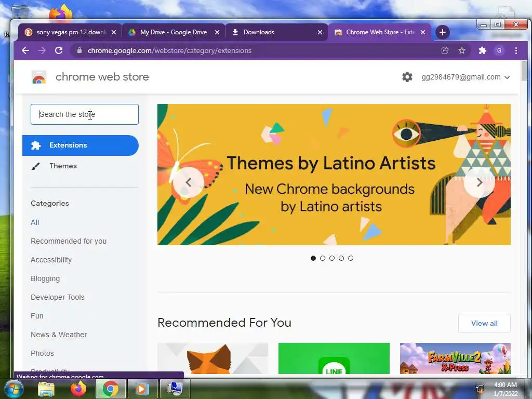
Task: Click the system tray flag icon
Action: click(x=480, y=389)
